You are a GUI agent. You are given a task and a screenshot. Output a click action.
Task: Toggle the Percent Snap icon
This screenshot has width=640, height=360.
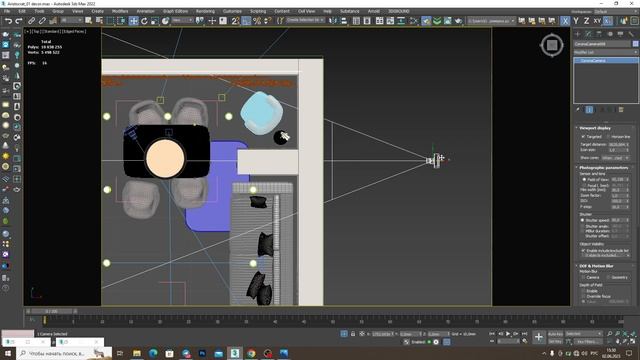coord(257,21)
